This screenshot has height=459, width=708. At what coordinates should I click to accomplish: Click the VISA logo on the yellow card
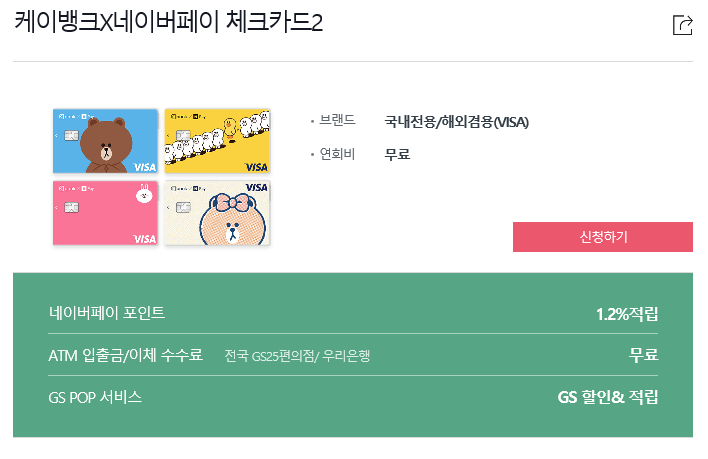(256, 167)
